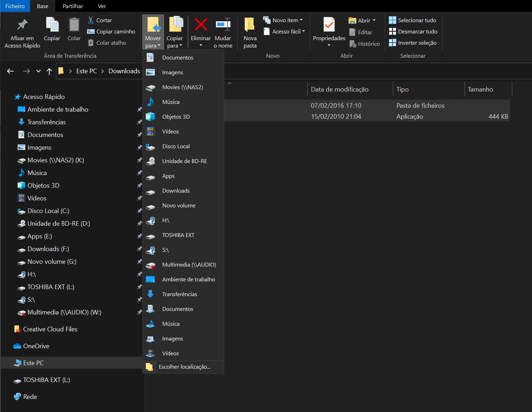Screen dimensions: 532x412
Task: Open recent locations chevron in navigation
Action: 38,71
